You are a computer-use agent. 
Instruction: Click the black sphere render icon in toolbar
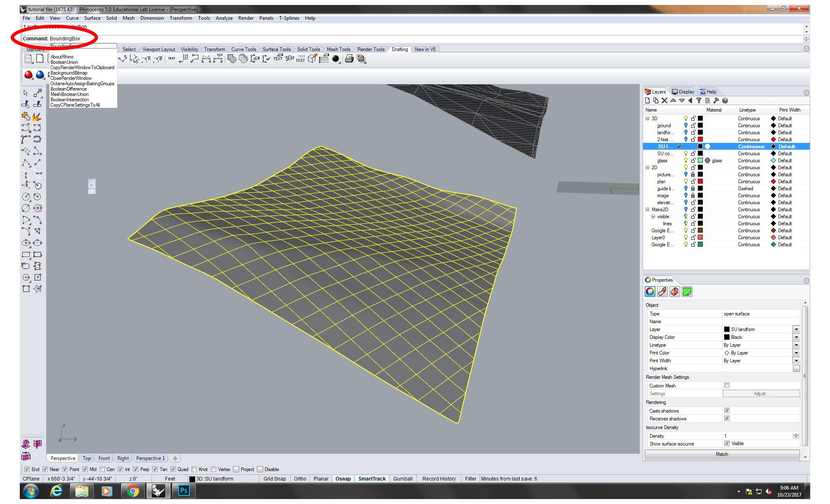pos(336,59)
